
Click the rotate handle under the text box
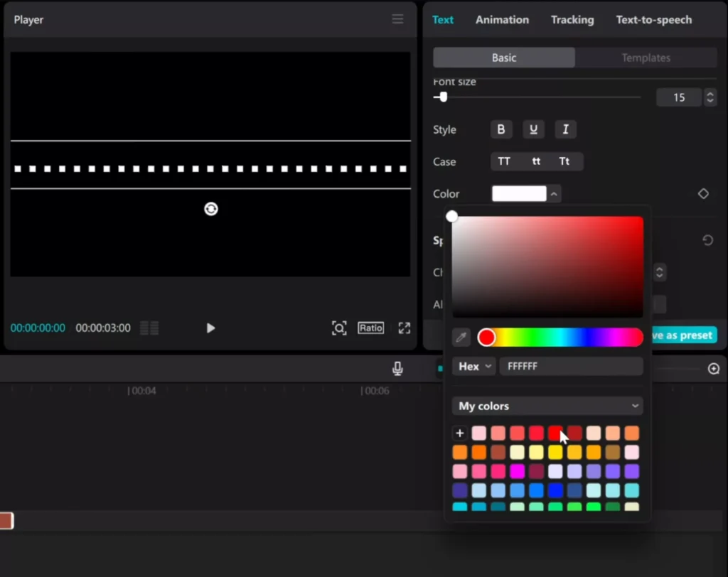click(x=210, y=209)
